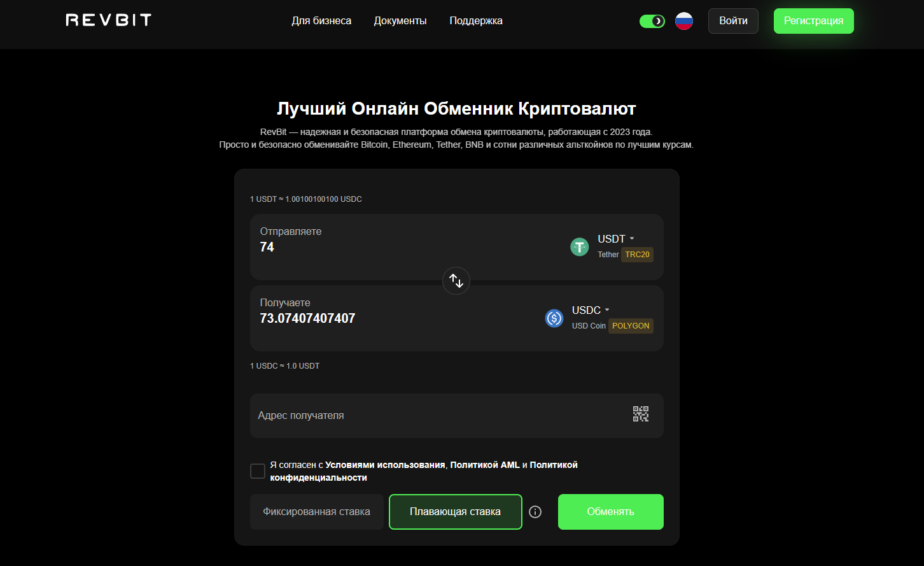Click the Tether USDT coin icon
The width and height of the screenshot is (924, 566).
pos(579,246)
